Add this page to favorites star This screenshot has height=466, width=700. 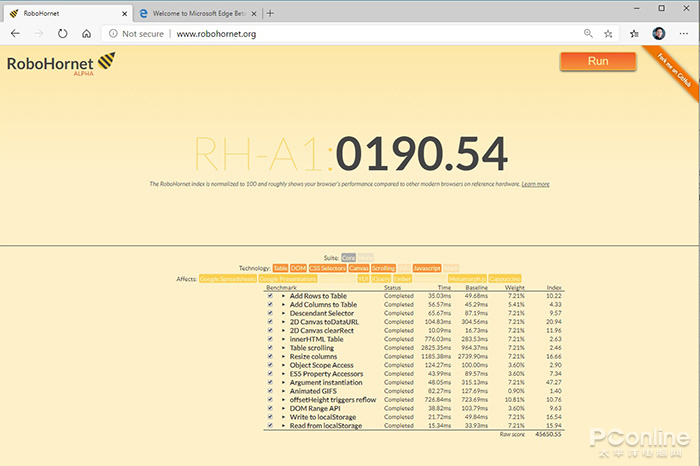click(608, 33)
